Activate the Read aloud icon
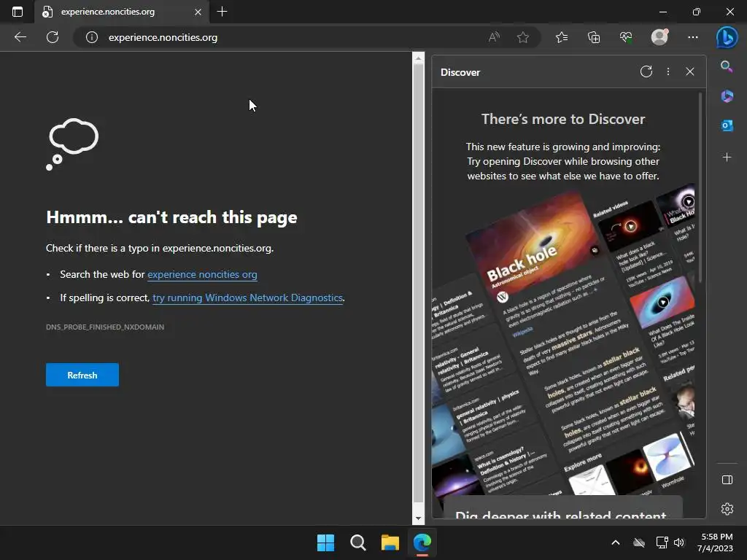This screenshot has width=747, height=560. pyautogui.click(x=494, y=37)
